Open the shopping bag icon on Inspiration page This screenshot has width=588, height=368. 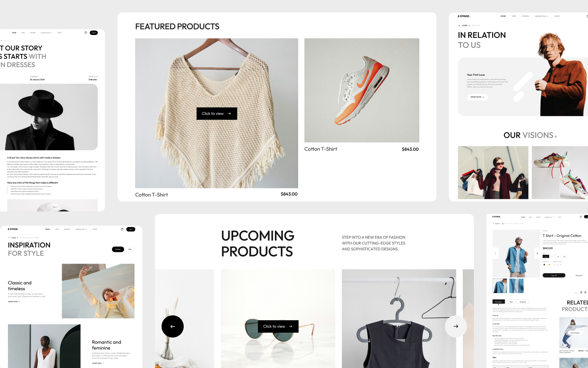tap(122, 229)
